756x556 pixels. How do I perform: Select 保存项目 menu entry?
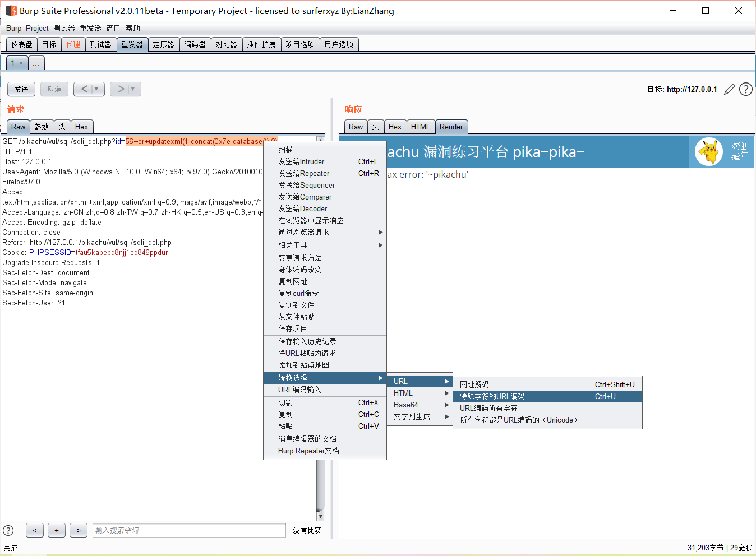point(325,328)
